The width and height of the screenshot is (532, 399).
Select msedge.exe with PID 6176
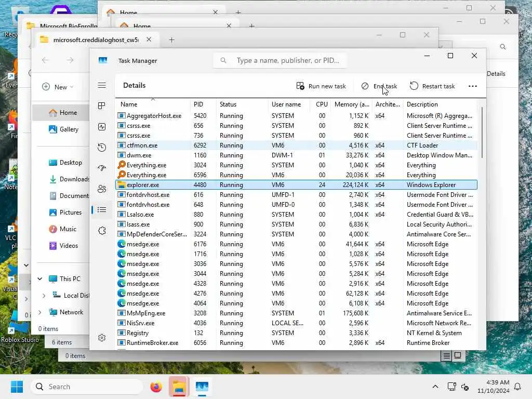pyautogui.click(x=296, y=244)
